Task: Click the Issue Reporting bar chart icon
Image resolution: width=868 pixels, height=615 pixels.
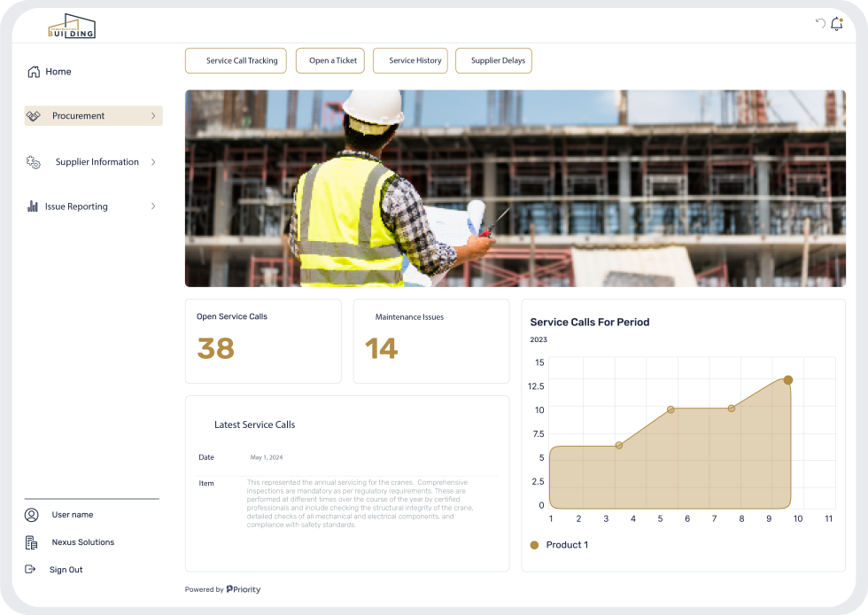Action: coord(33,206)
